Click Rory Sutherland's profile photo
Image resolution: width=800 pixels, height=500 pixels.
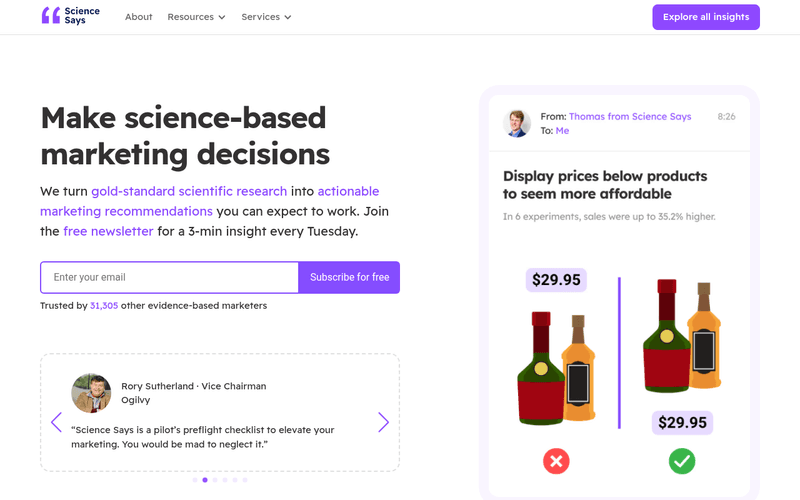pos(91,393)
